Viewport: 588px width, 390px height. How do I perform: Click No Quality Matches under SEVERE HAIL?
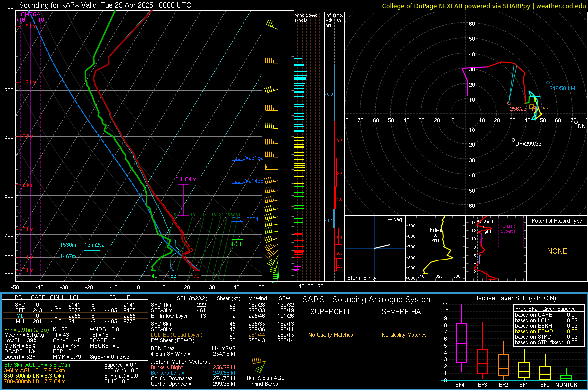point(404,335)
